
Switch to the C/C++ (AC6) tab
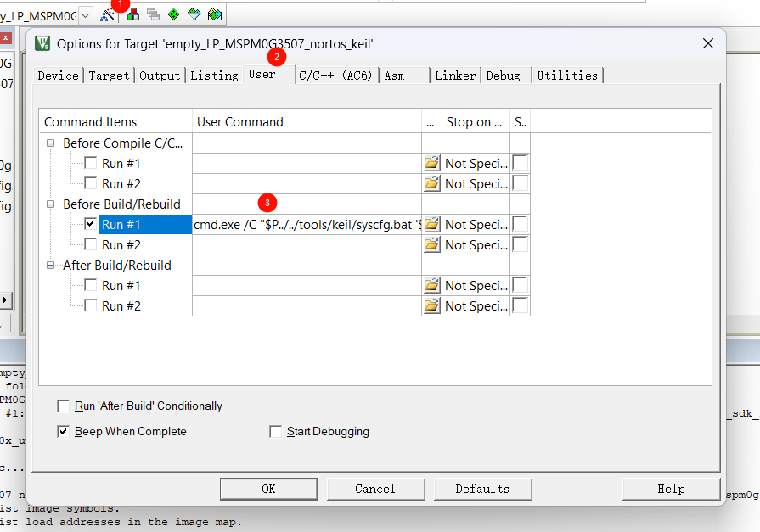[x=336, y=76]
